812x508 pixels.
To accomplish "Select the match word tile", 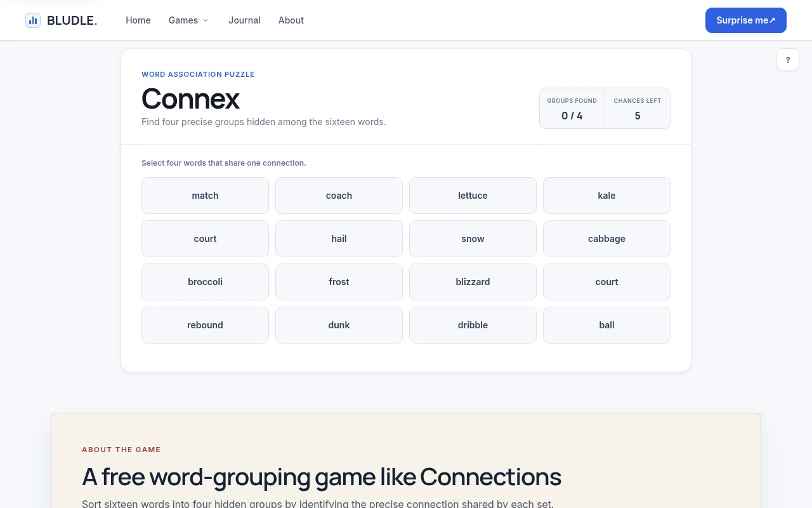I will point(205,196).
